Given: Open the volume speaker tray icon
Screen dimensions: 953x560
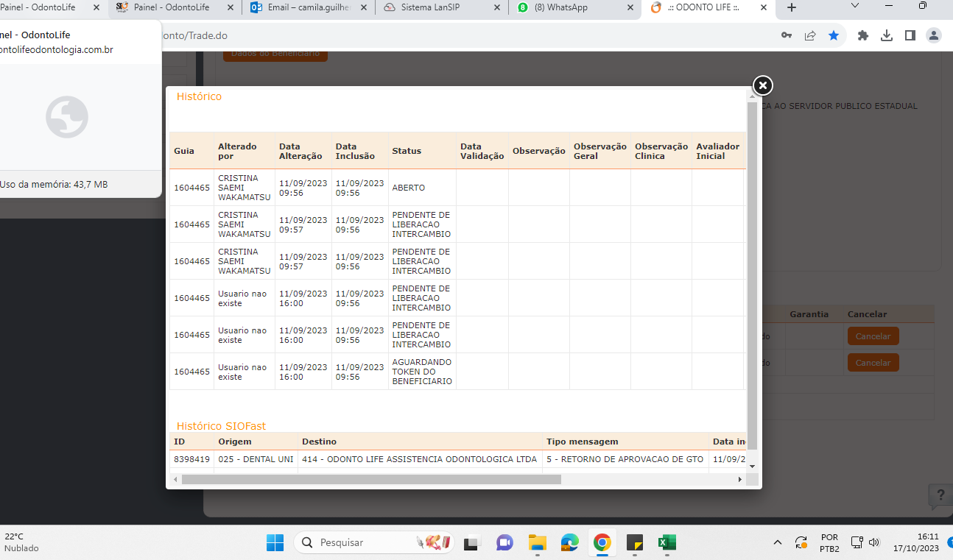Looking at the screenshot, I should click(x=874, y=543).
